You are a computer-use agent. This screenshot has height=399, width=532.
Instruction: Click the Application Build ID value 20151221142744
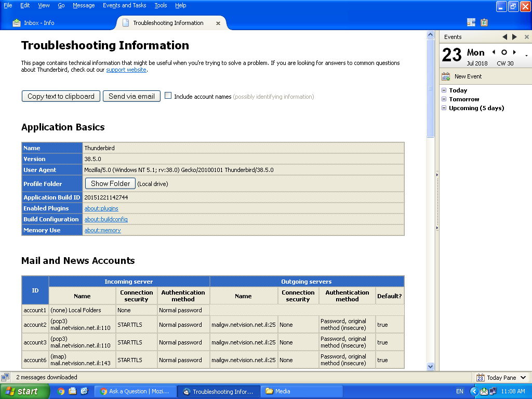point(106,197)
